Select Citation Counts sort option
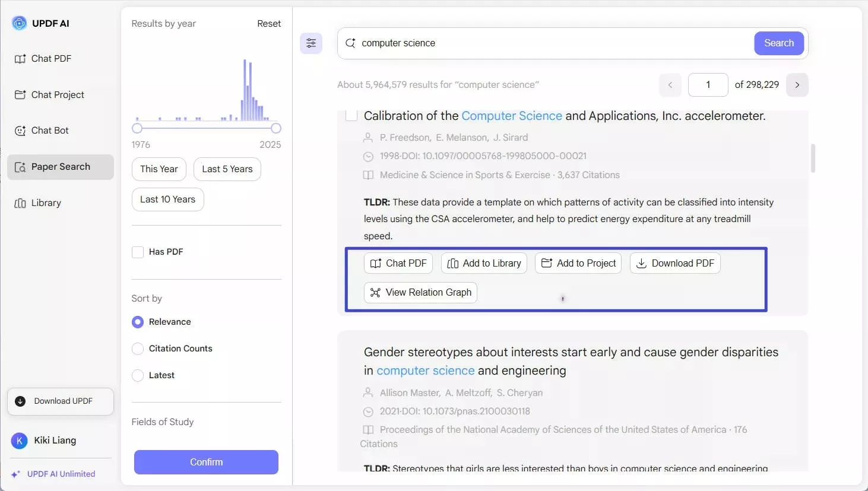868x491 pixels. [x=138, y=349]
